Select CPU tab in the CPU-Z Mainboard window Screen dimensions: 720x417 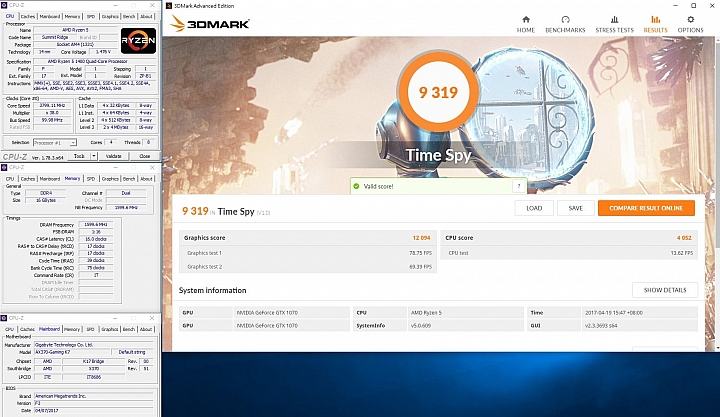[10, 329]
